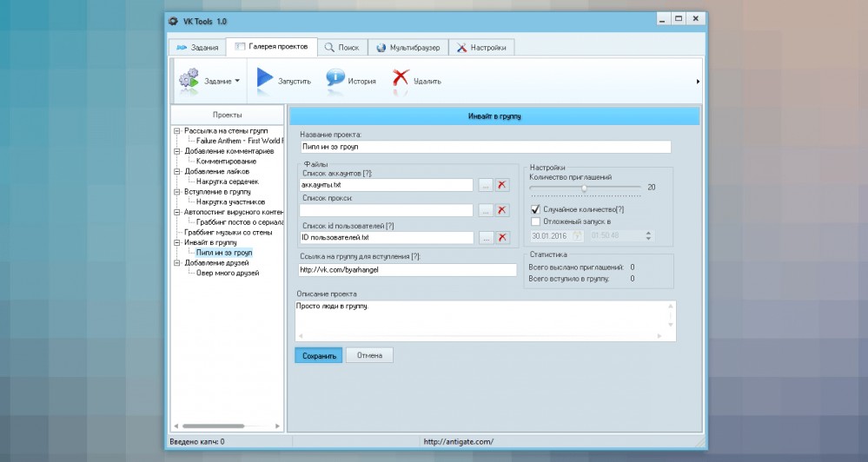Browse for accounts list file with ... button
The image size is (868, 462).
486,185
